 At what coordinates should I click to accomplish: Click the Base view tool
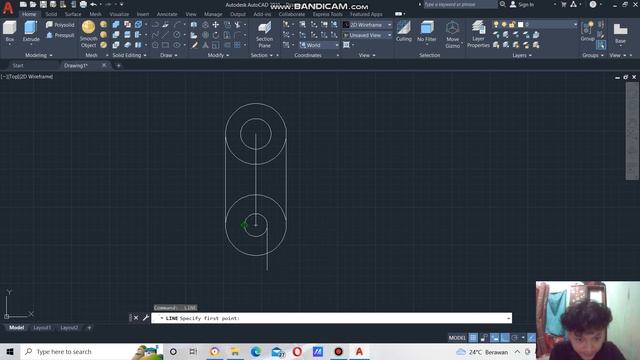pyautogui.click(x=620, y=33)
